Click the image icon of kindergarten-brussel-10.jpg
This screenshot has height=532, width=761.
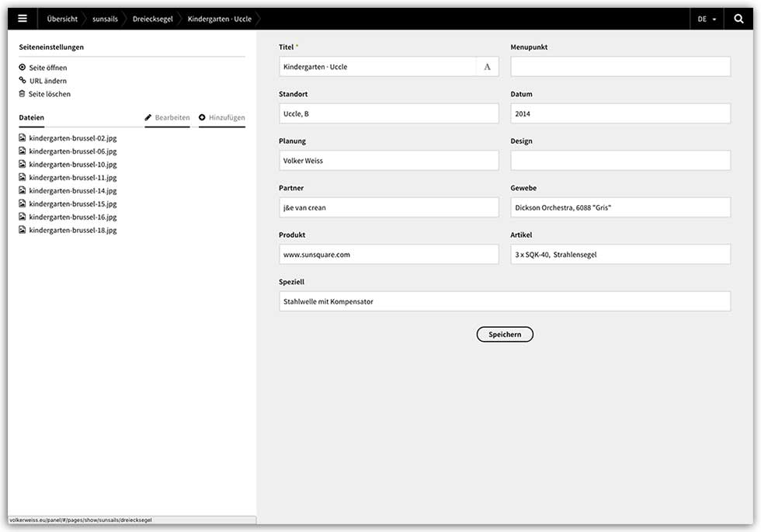point(23,164)
